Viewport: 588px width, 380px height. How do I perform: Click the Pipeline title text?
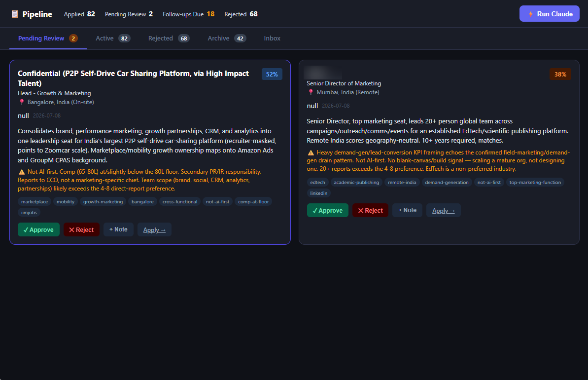pos(37,14)
